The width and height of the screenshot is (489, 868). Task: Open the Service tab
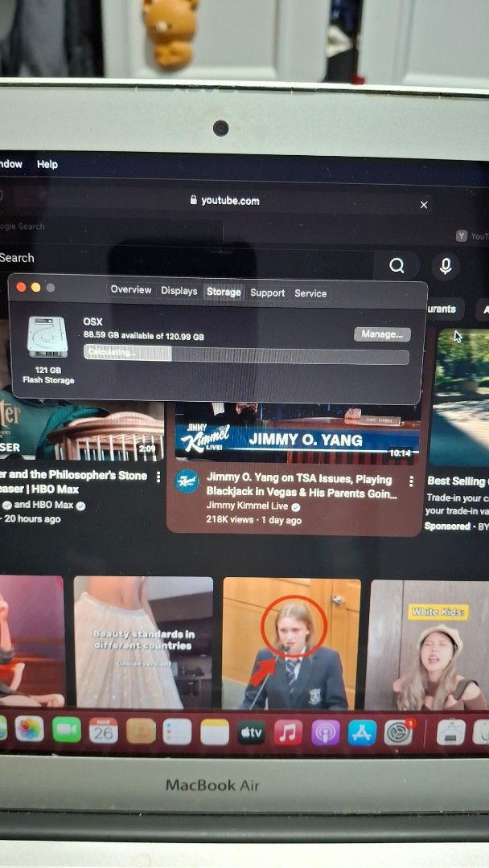310,293
